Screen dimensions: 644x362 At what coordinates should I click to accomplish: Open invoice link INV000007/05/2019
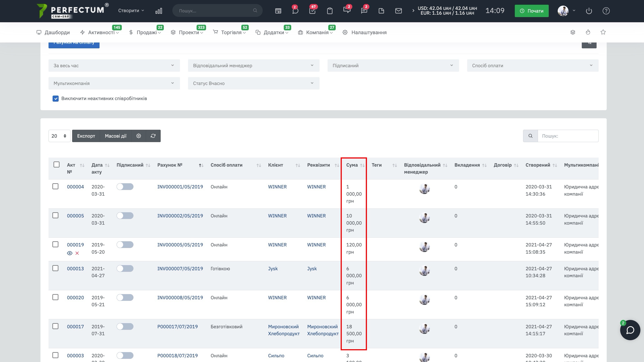pos(180,269)
